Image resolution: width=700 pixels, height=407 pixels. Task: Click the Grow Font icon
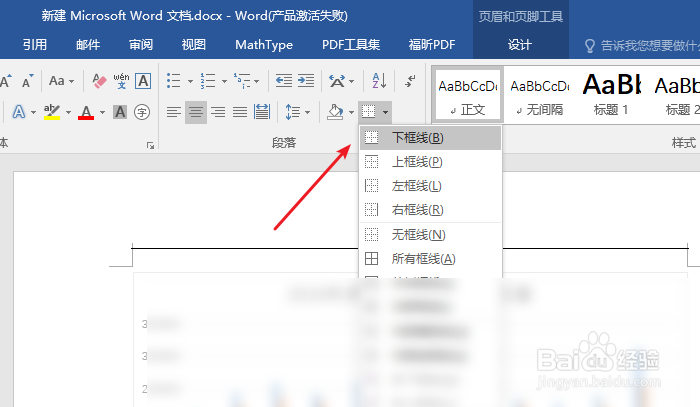point(6,81)
